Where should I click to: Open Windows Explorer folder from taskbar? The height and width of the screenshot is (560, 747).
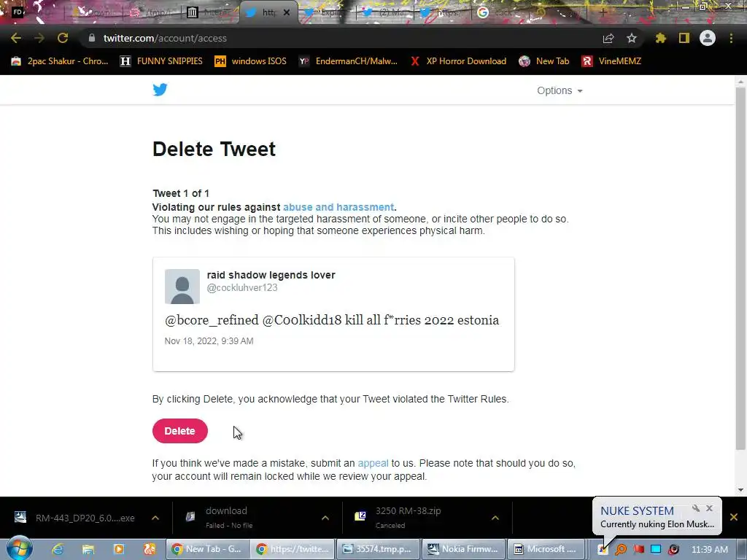click(88, 549)
